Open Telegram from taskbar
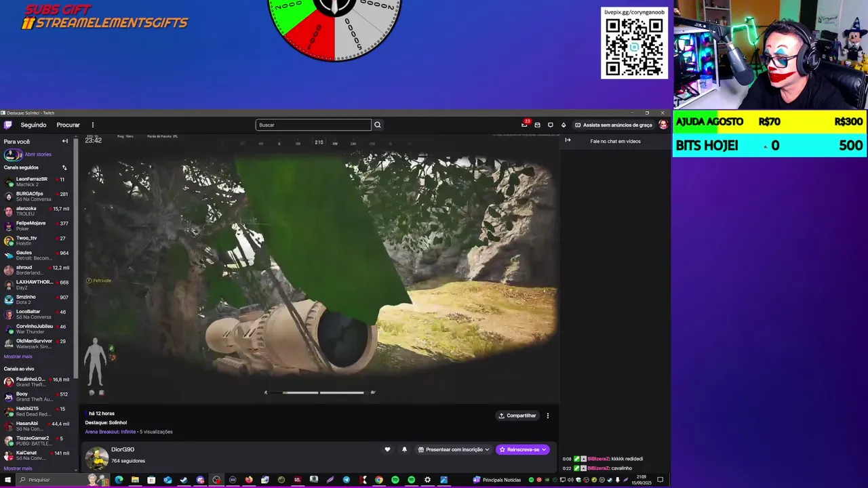Image resolution: width=868 pixels, height=488 pixels. (x=347, y=480)
